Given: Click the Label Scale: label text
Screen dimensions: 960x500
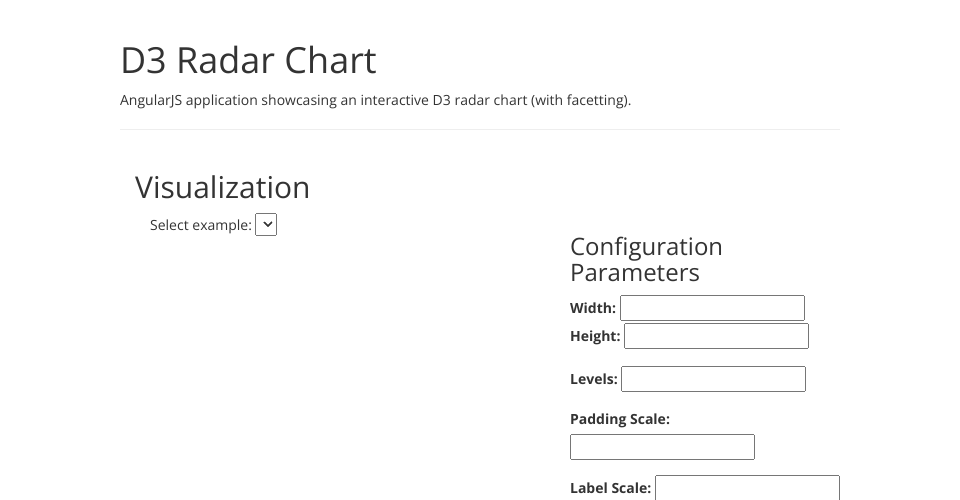Looking at the screenshot, I should pos(610,488).
